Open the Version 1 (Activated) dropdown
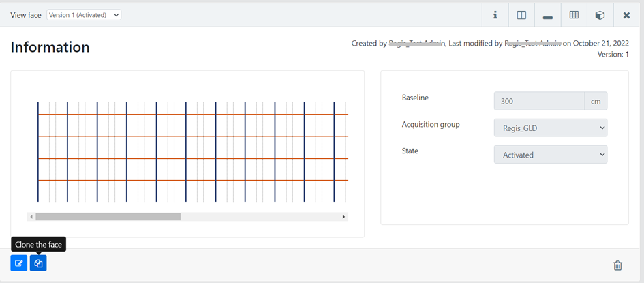Screen dimensions: 644x283 pos(84,15)
